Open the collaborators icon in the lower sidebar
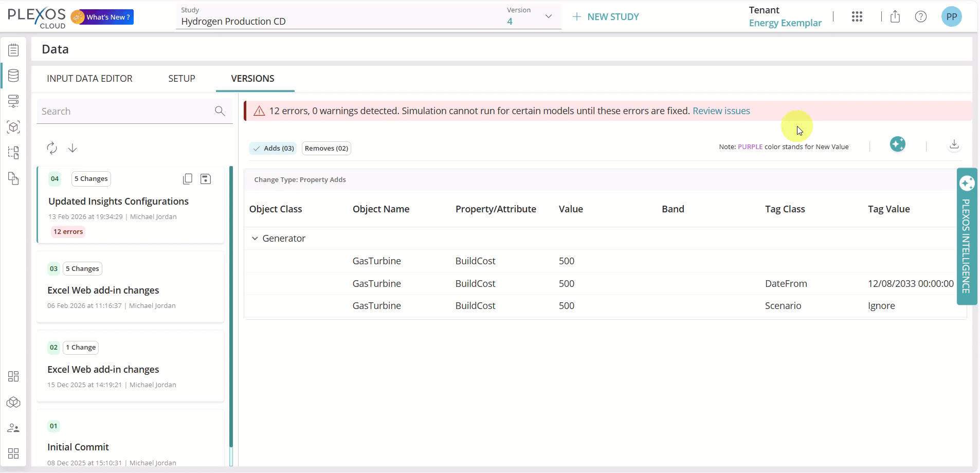Screen dimensions: 980x473 tap(13, 428)
